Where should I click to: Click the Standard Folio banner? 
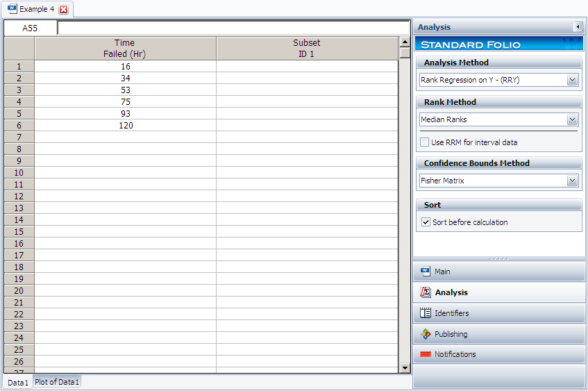(x=498, y=44)
